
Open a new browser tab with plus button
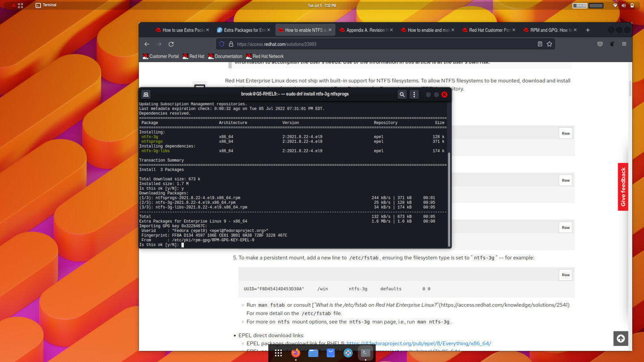[588, 30]
